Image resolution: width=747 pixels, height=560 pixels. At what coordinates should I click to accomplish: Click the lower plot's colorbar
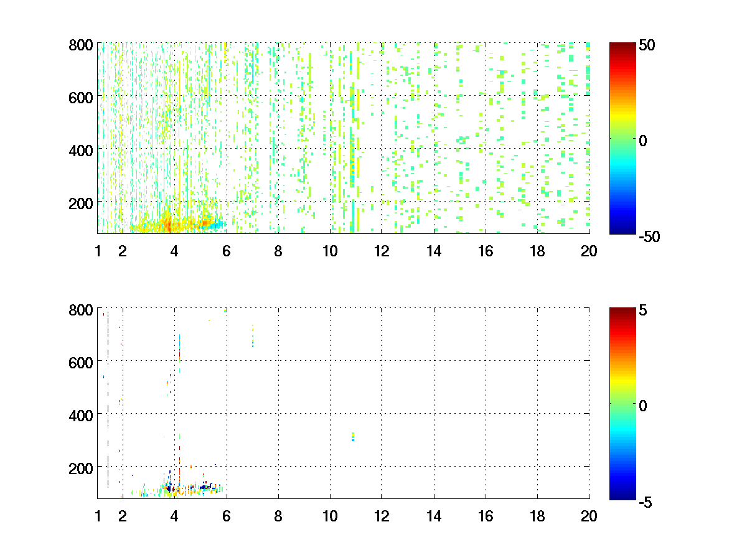622,403
